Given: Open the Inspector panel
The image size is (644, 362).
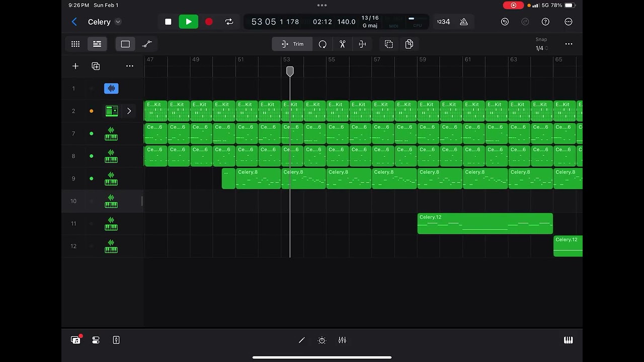Looking at the screenshot, I should 96,340.
